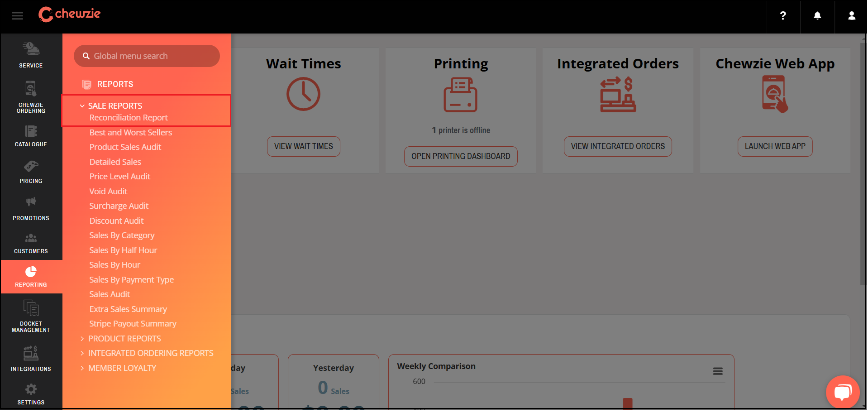Click the REPORTS header text

[115, 84]
